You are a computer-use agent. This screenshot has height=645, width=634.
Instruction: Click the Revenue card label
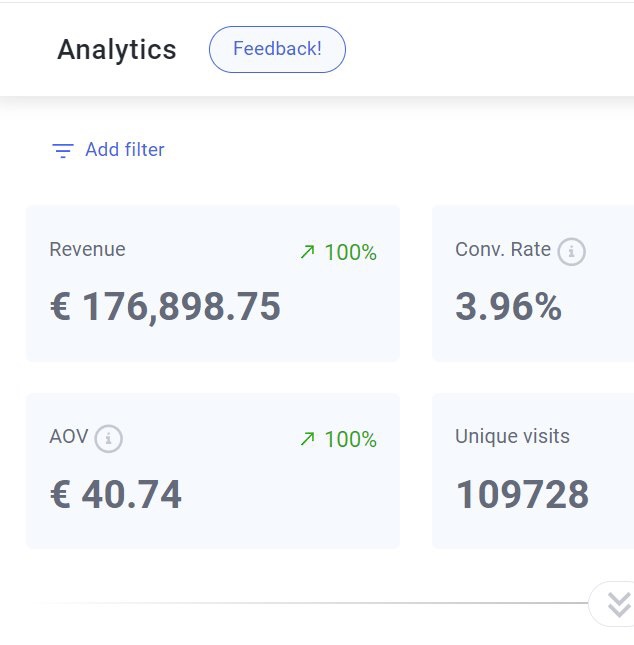(87, 249)
